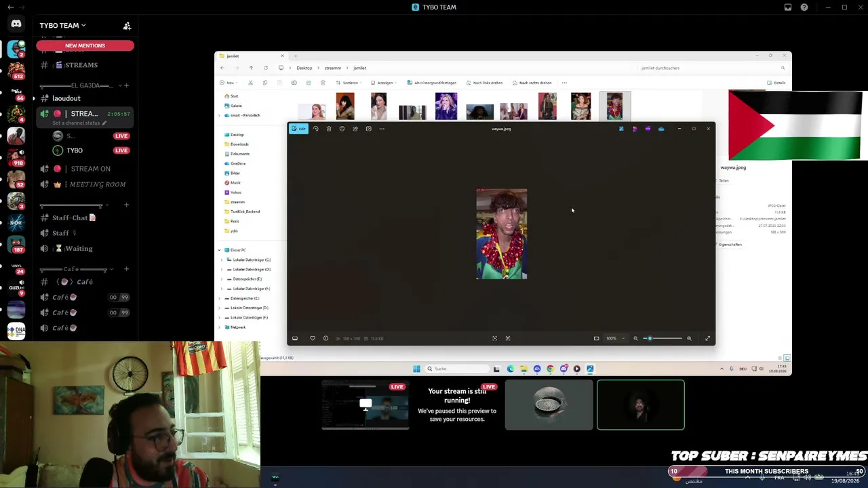The height and width of the screenshot is (488, 868).
Task: Share the image from Photos toolbar
Action: coord(355,129)
